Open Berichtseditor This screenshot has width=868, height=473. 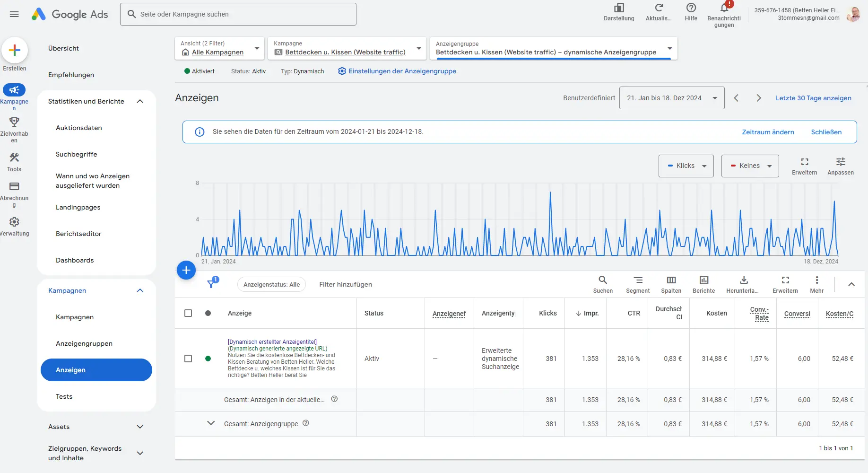click(78, 234)
